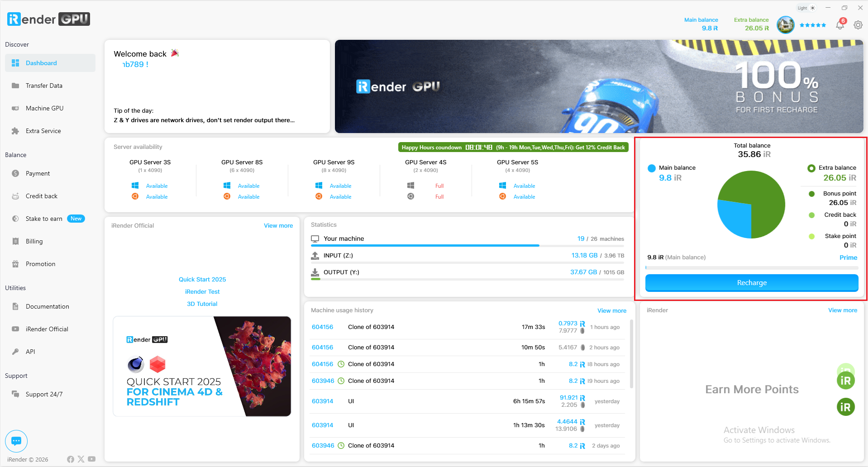Viewport: 868px width, 467px height.
Task: Click the YouTube icon in footer
Action: click(92, 459)
